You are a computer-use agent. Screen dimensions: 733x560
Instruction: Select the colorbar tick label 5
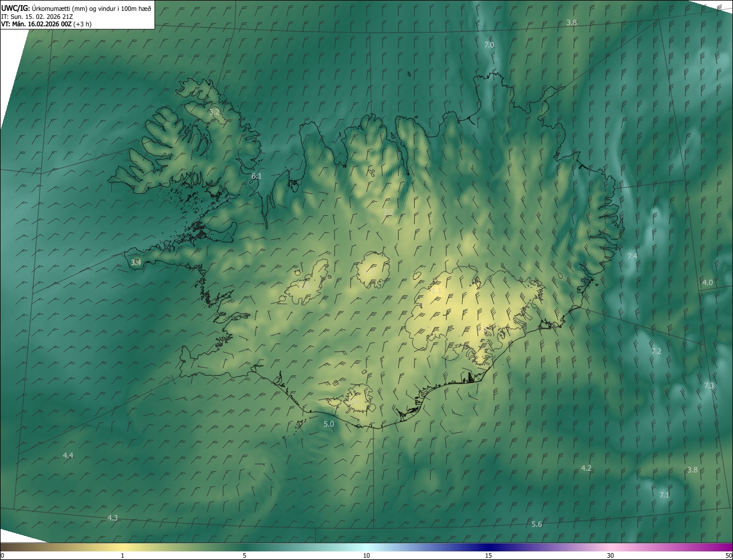[x=245, y=555]
